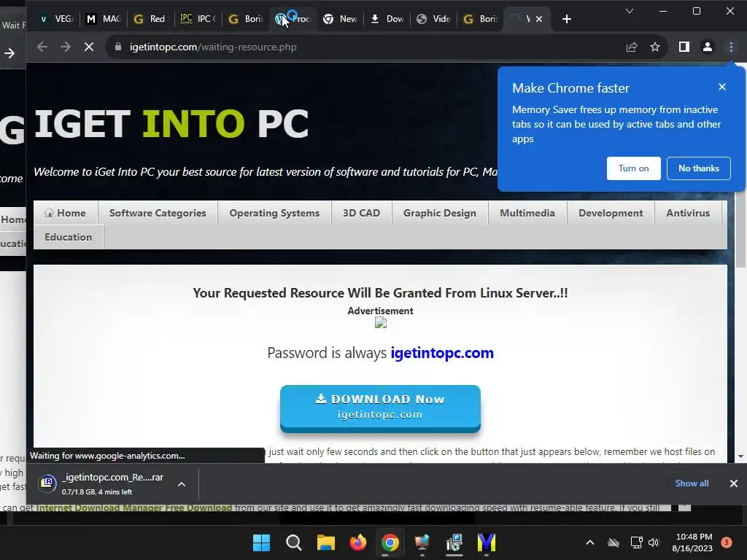This screenshot has height=560, width=747.
Task: Open the Education menu
Action: pyautogui.click(x=69, y=237)
